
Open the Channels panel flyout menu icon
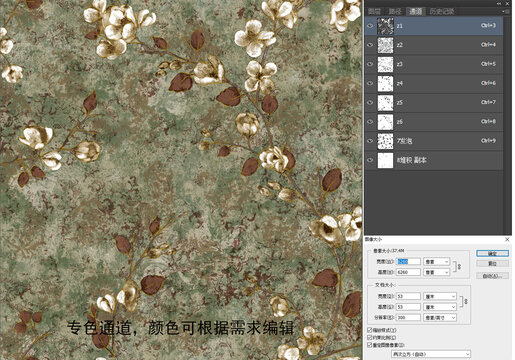[506, 11]
